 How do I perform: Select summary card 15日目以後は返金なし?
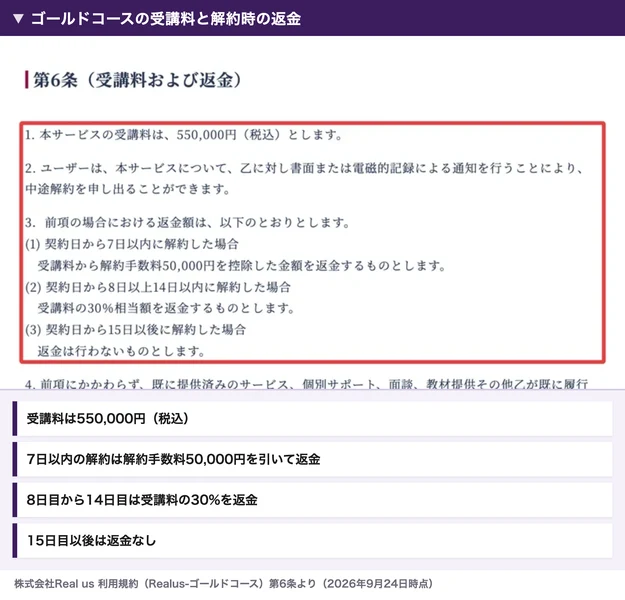(x=312, y=541)
